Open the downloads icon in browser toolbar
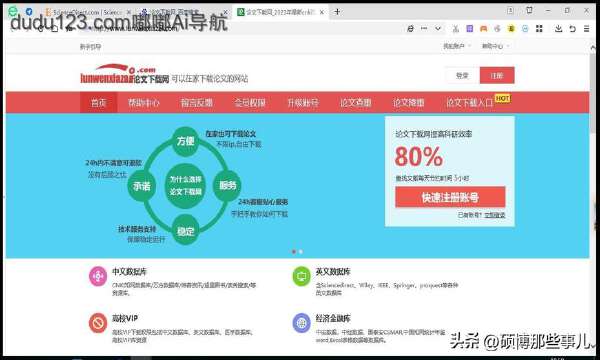This screenshot has width=600, height=360. click(558, 29)
